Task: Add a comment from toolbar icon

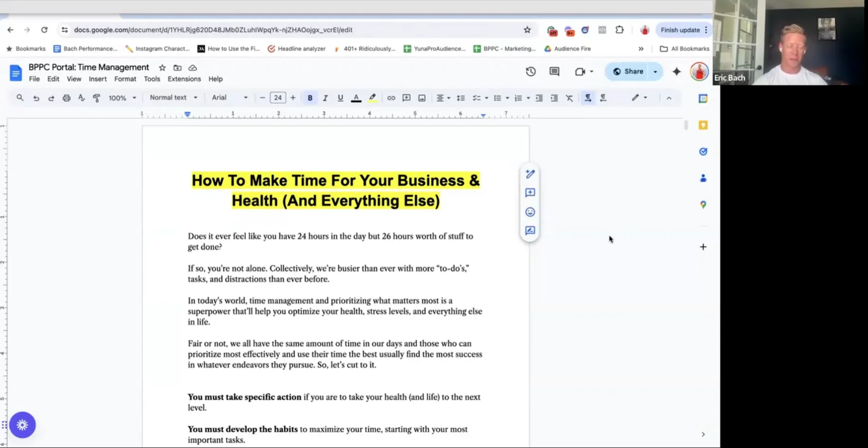Action: tap(406, 98)
